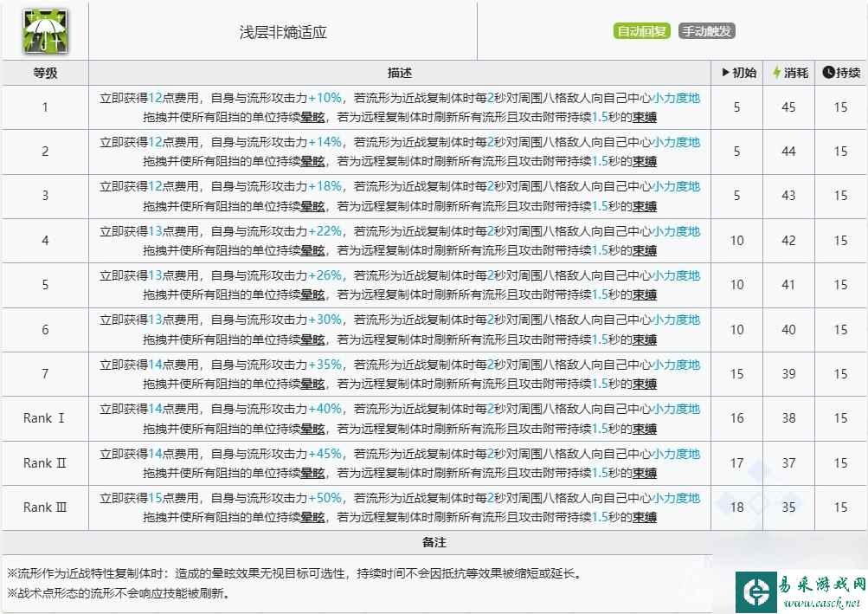Click the 描述 column header
The image size is (868, 614).
[399, 73]
